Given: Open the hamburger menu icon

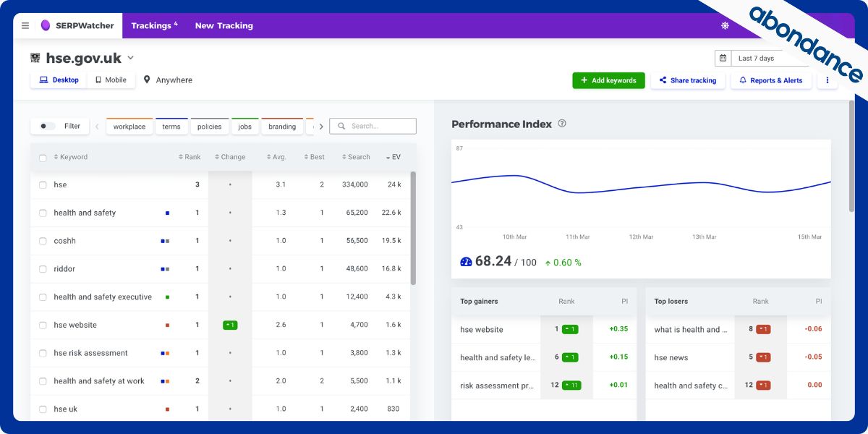Looking at the screenshot, I should pyautogui.click(x=25, y=25).
